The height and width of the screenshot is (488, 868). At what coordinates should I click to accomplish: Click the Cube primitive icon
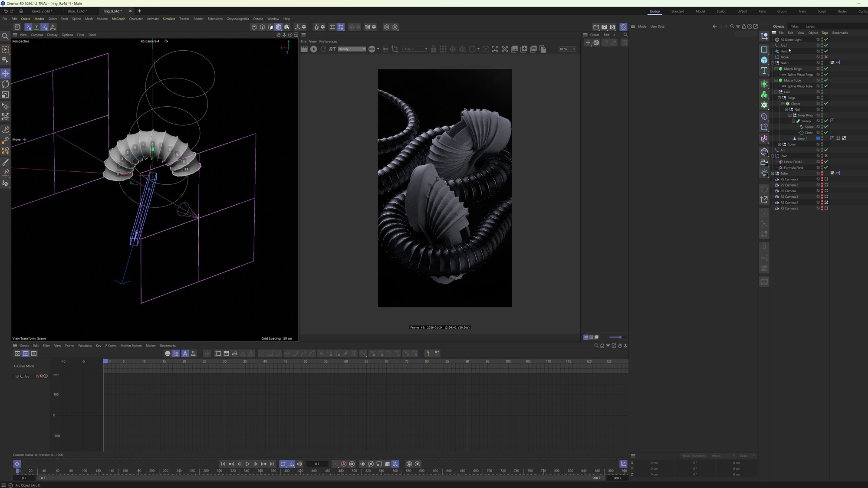click(764, 60)
